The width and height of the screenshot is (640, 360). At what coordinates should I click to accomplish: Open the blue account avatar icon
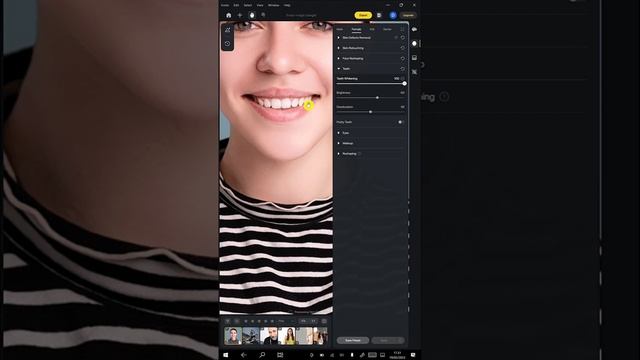[393, 15]
